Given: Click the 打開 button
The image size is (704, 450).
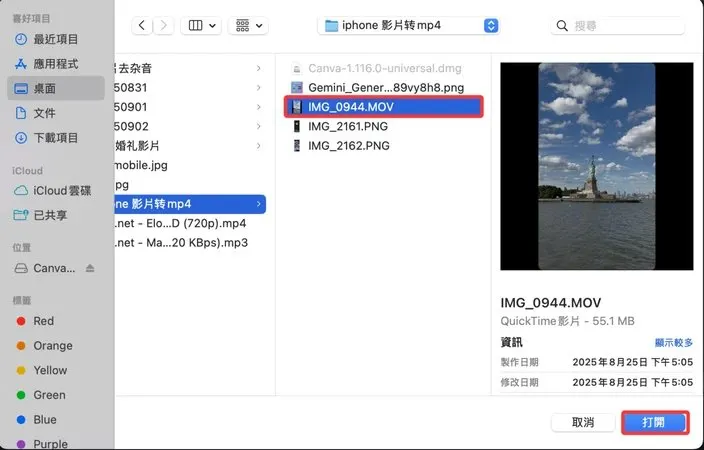Looking at the screenshot, I should pyautogui.click(x=656, y=423).
